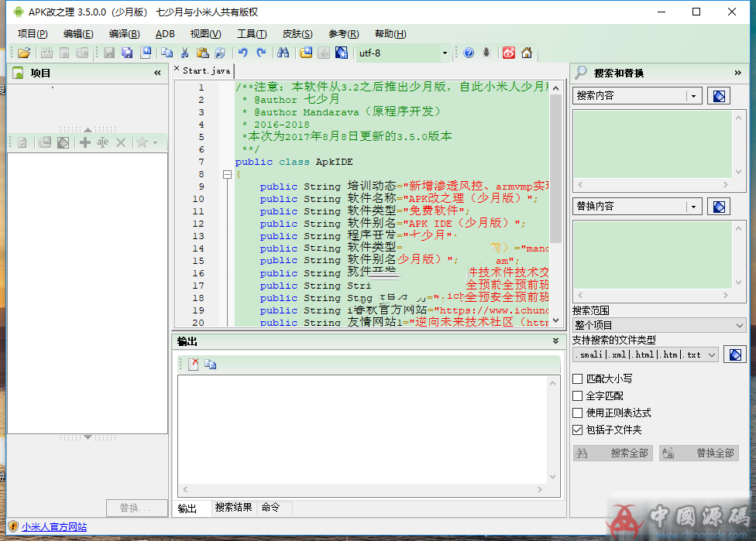Open a project with the folder icon

click(x=23, y=53)
